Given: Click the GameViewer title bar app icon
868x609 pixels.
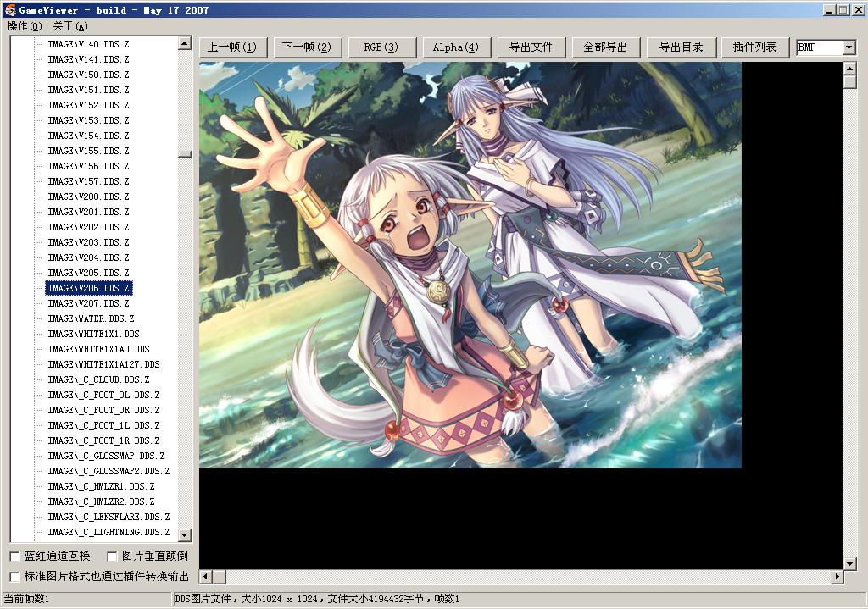Looking at the screenshot, I should coord(10,10).
